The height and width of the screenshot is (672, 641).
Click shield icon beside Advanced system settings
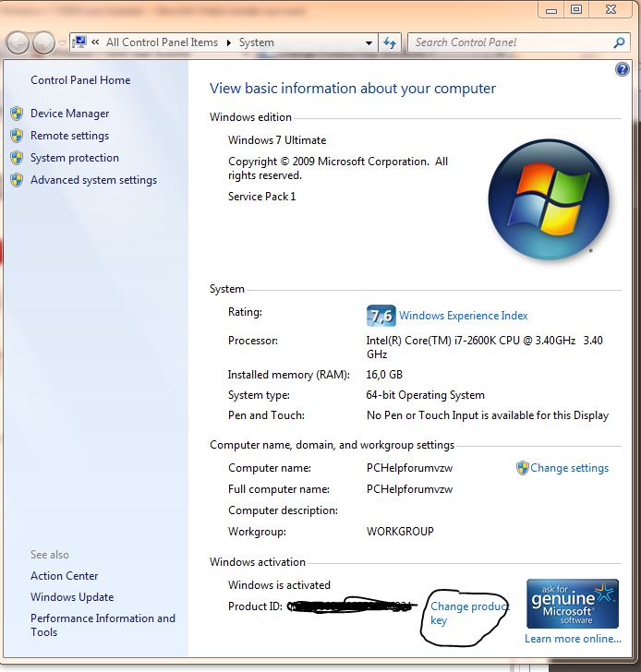(x=17, y=180)
